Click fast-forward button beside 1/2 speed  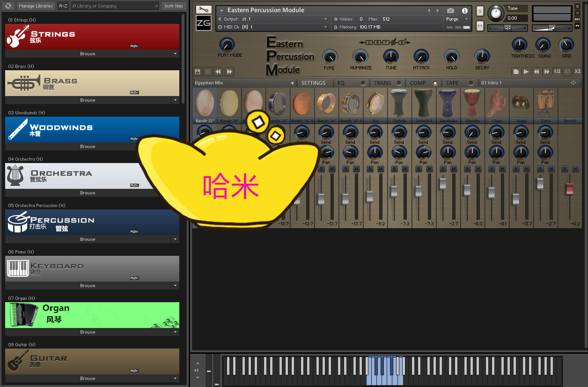(547, 72)
